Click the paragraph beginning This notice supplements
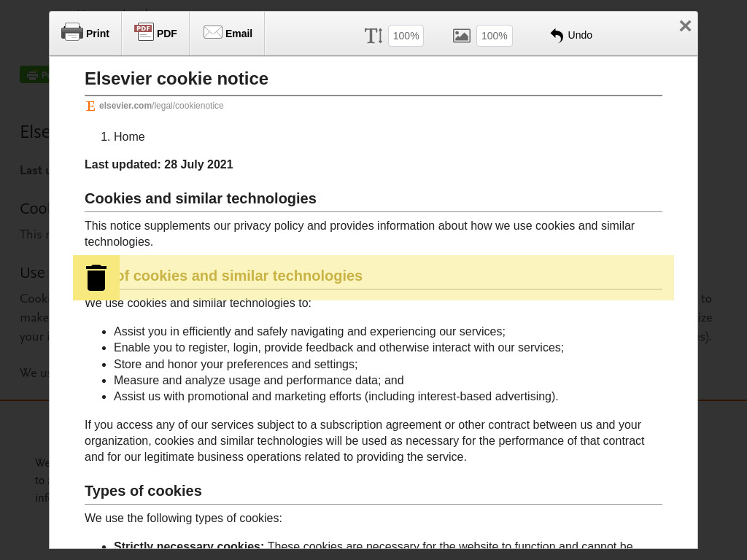Image resolution: width=747 pixels, height=560 pixels. click(x=359, y=233)
